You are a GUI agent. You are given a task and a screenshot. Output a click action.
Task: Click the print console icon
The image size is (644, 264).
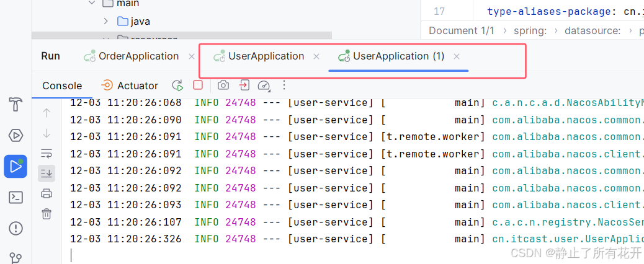coord(47,193)
